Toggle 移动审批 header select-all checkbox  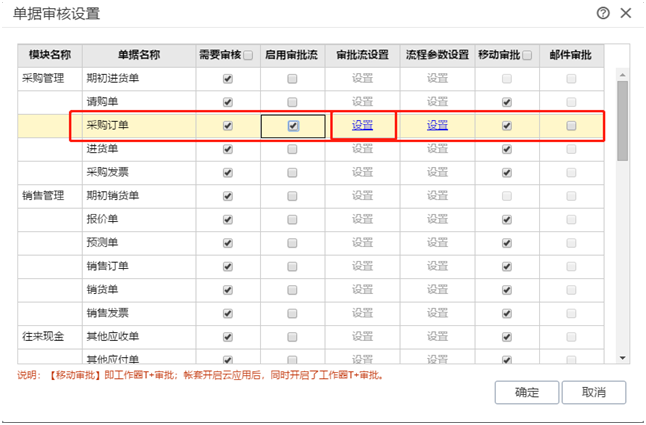coord(527,55)
